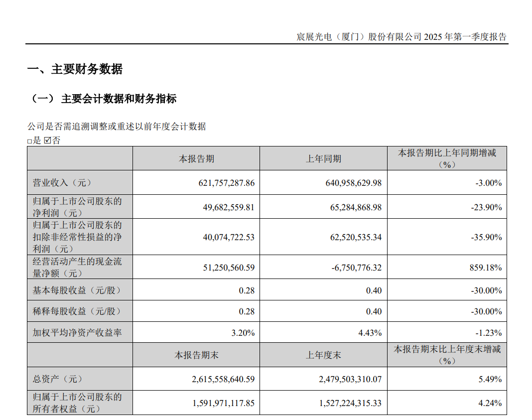Click row label 经营活动产生的现金流量净额（元）
This screenshot has height=420, width=532.
77,268
